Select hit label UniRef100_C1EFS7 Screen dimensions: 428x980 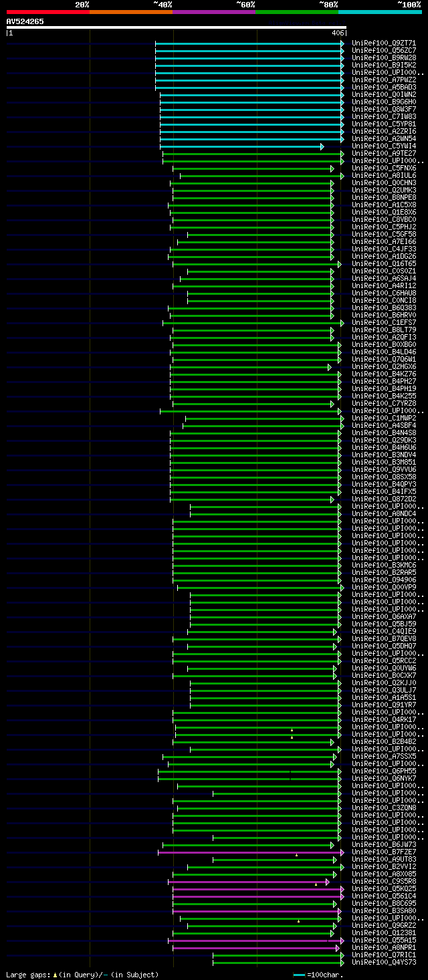coord(384,323)
